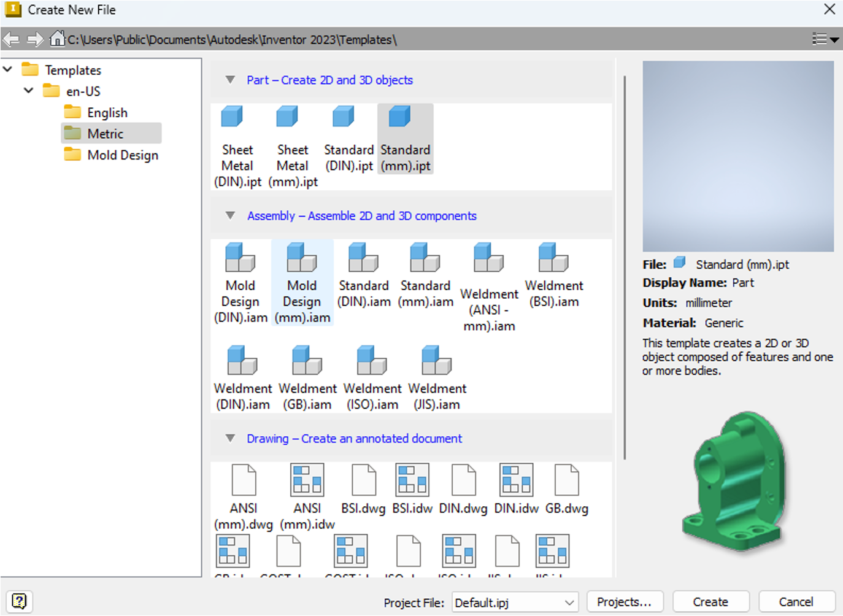The width and height of the screenshot is (843, 616).
Task: Select Weldment (ISO).iam template icon
Action: [372, 361]
